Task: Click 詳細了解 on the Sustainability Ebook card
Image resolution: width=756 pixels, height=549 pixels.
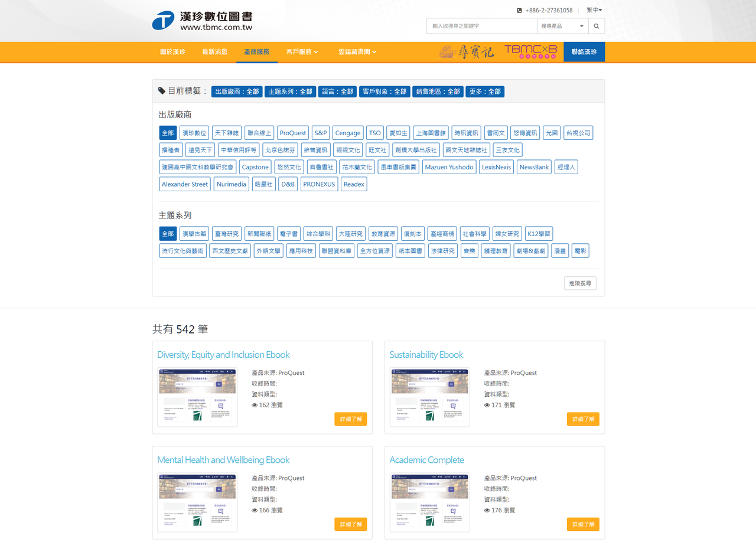Action: pos(583,419)
